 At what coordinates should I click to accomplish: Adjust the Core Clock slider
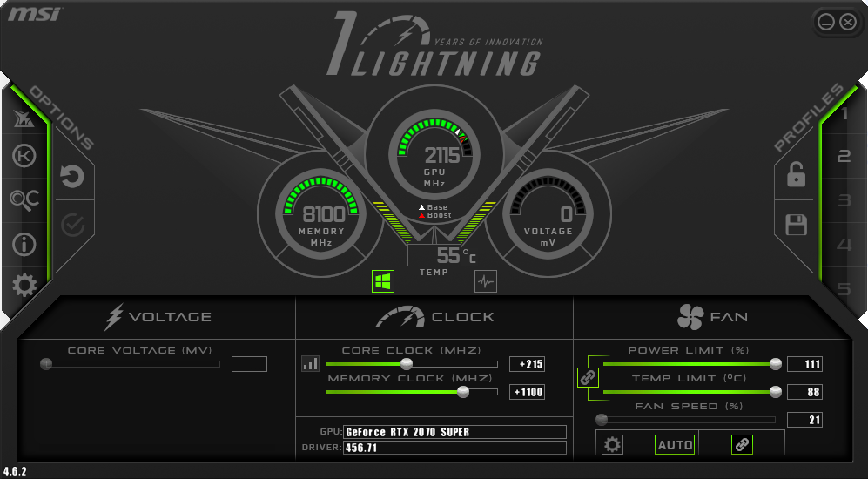point(411,364)
